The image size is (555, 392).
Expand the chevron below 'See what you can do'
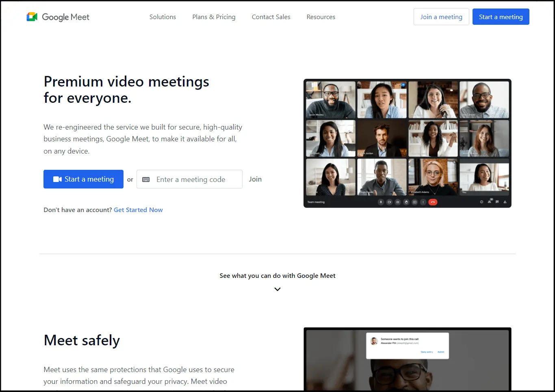[x=277, y=289]
